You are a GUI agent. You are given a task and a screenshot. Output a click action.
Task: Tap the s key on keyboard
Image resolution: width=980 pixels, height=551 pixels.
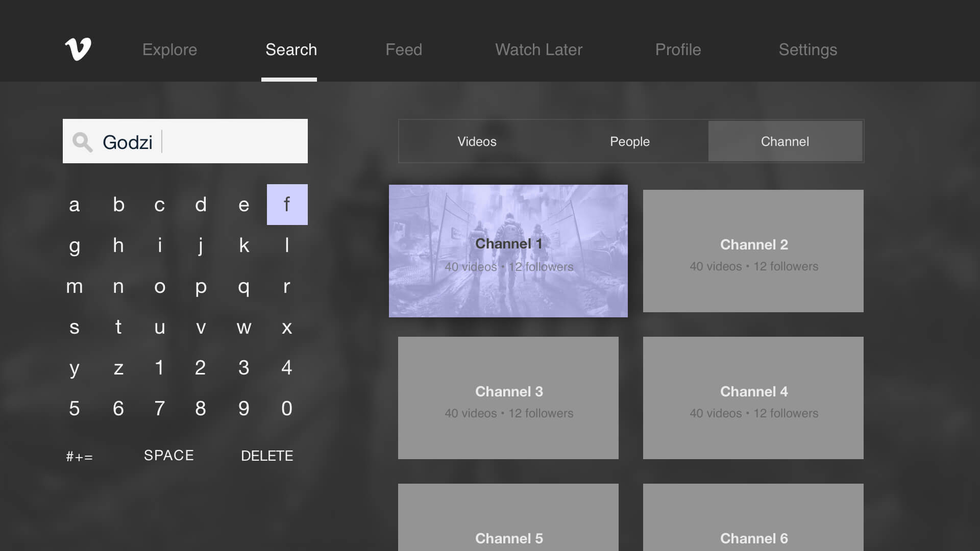click(x=75, y=327)
